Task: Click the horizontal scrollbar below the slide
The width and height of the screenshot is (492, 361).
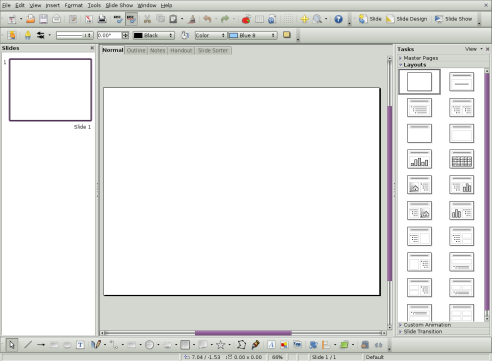Action: (243, 333)
